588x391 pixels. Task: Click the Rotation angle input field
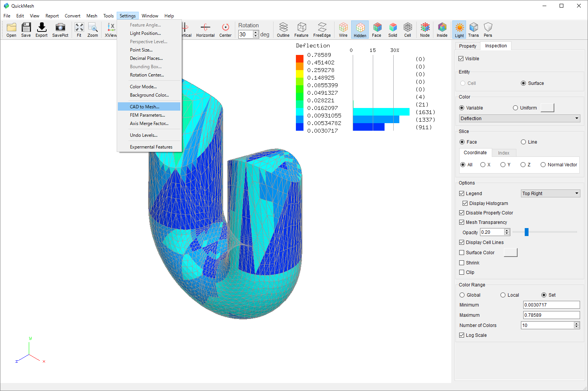click(246, 34)
